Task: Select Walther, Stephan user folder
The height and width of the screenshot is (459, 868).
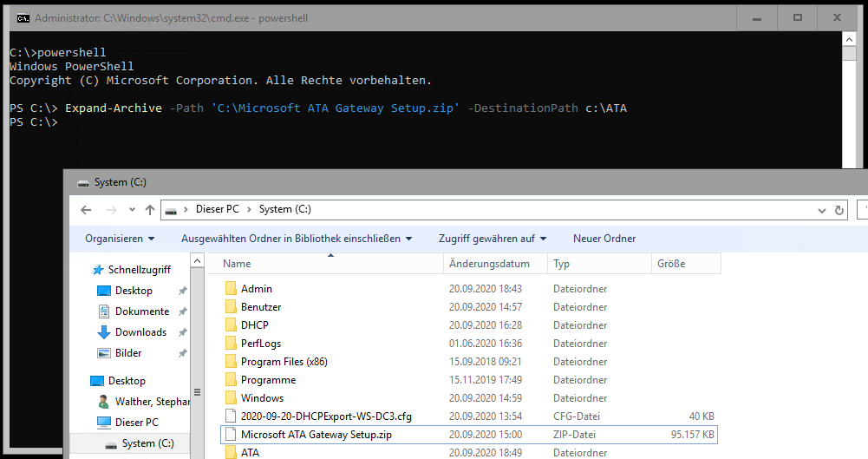Action: click(x=152, y=402)
